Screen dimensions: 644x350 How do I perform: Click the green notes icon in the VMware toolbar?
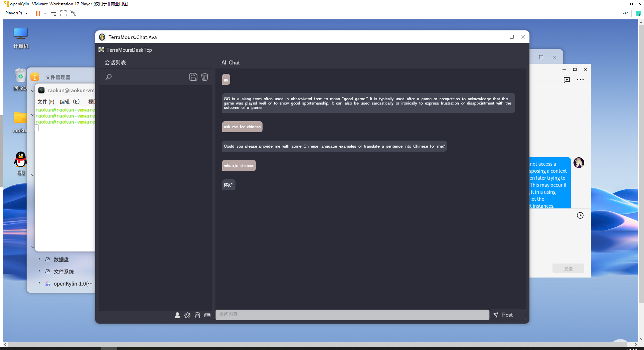pyautogui.click(x=638, y=13)
